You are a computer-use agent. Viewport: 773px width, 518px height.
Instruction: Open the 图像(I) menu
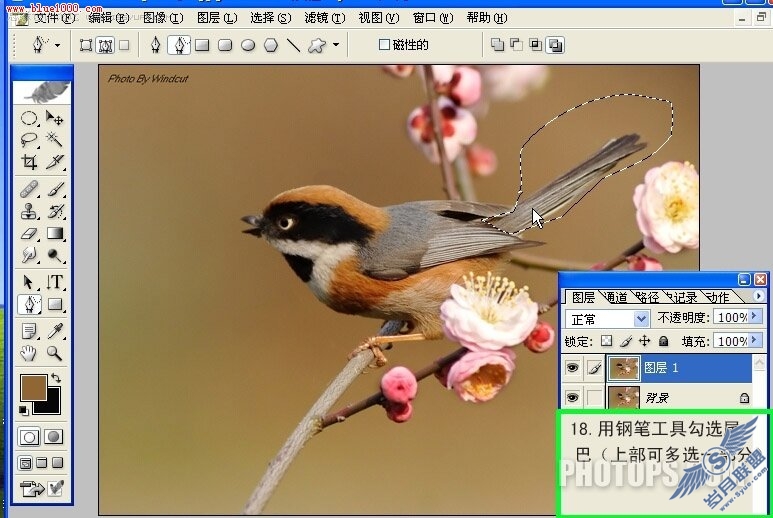point(163,18)
